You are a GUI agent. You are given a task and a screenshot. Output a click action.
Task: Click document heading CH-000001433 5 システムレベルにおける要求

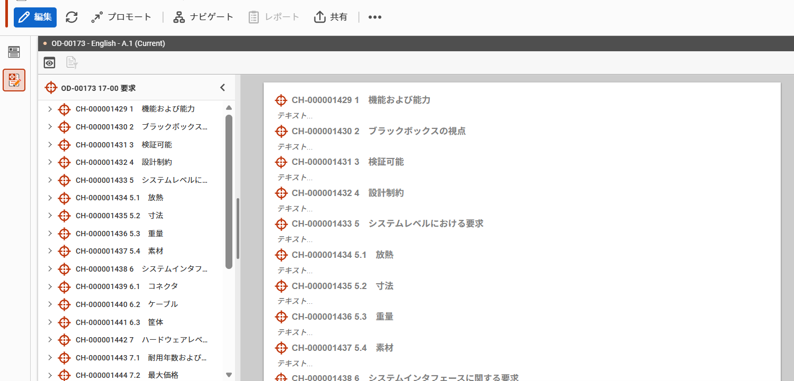pos(388,223)
